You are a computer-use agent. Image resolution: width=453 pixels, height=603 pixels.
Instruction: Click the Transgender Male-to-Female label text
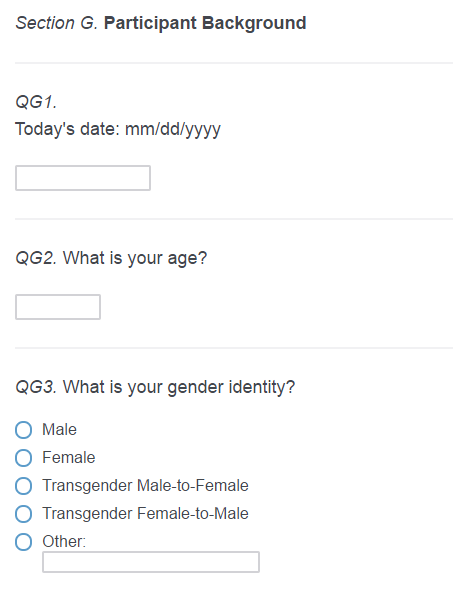pyautogui.click(x=145, y=486)
